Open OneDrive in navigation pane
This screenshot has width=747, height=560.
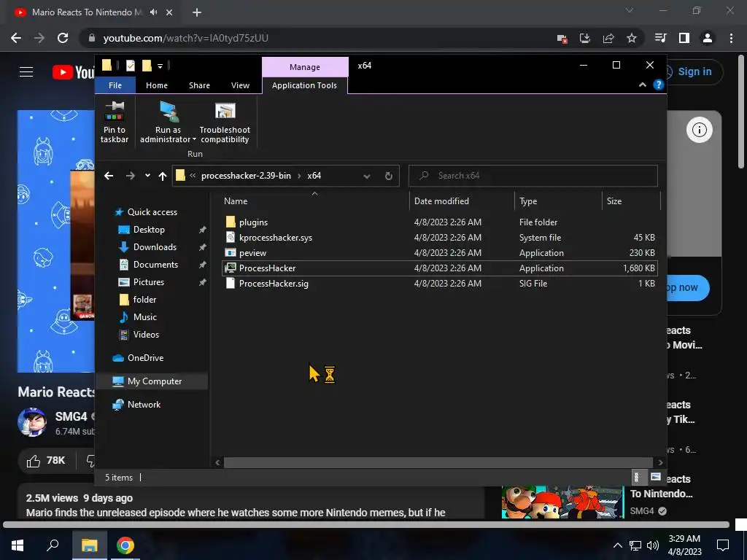[145, 358]
